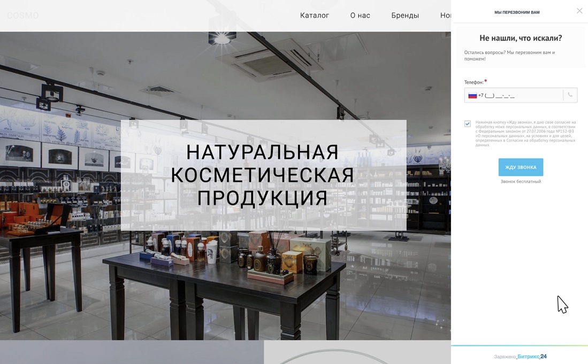Click the phone handset icon beside the input
The image size is (588, 364).
pos(570,95)
